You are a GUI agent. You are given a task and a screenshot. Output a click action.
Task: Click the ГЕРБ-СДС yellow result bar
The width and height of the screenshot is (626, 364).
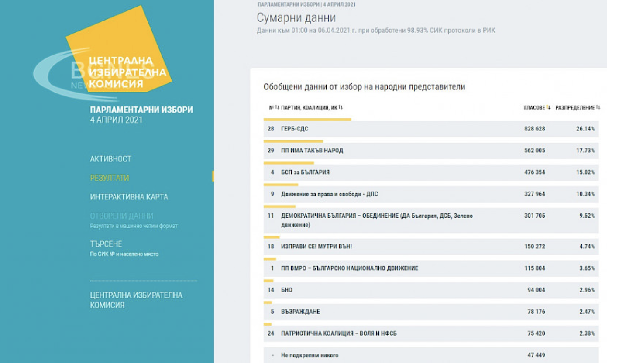[307, 119]
